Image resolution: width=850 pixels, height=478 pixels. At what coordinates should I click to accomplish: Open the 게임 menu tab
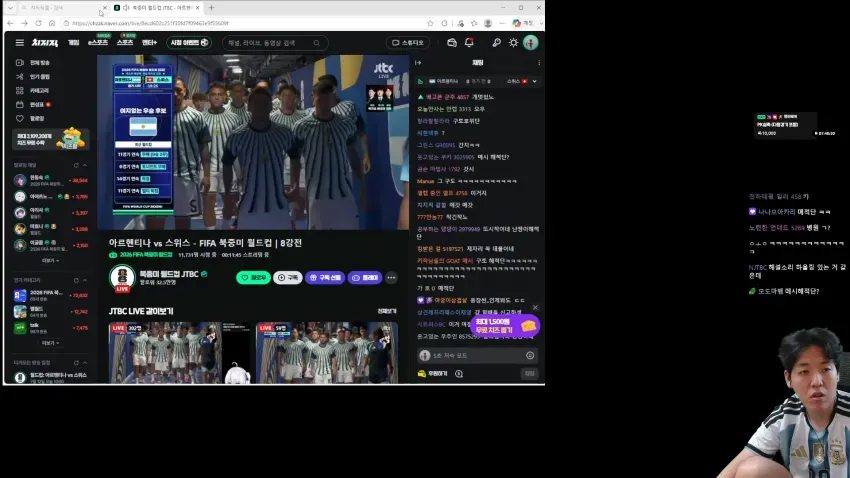(74, 43)
